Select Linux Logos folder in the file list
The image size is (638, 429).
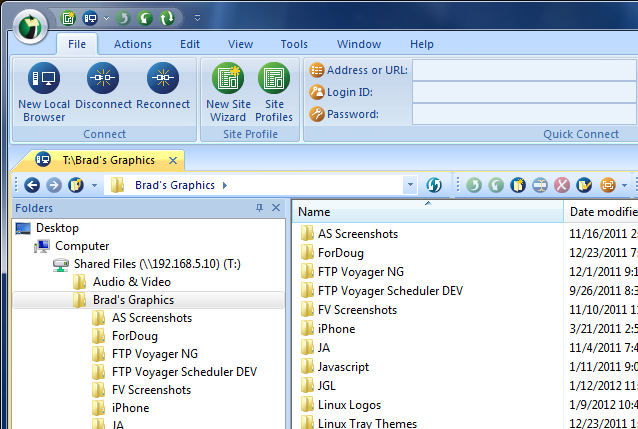pos(349,405)
